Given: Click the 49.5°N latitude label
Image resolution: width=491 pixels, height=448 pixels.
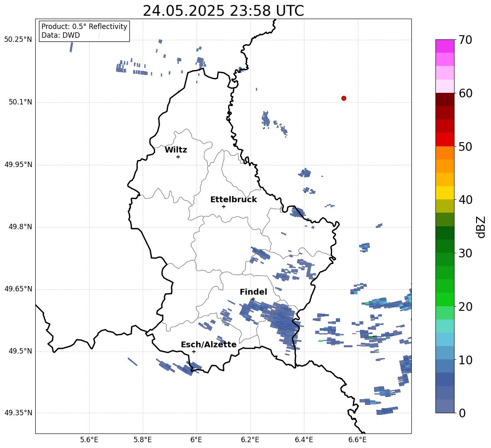Looking at the screenshot, I should point(20,351).
